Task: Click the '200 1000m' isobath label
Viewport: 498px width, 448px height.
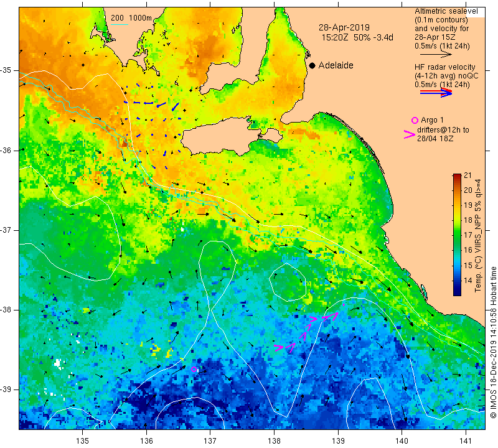Action: 131,18
